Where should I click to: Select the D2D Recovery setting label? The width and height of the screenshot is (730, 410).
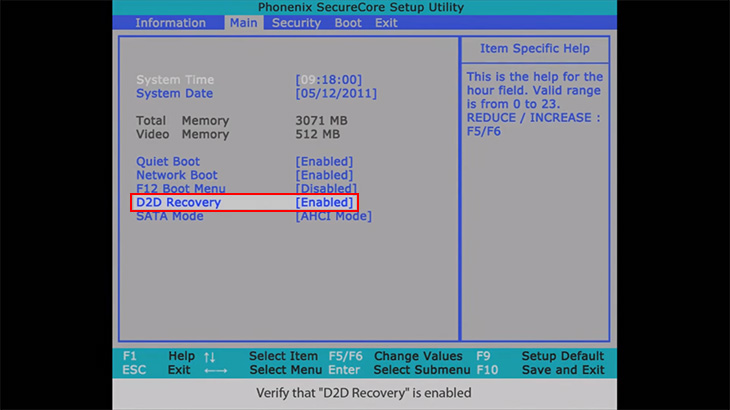(178, 202)
